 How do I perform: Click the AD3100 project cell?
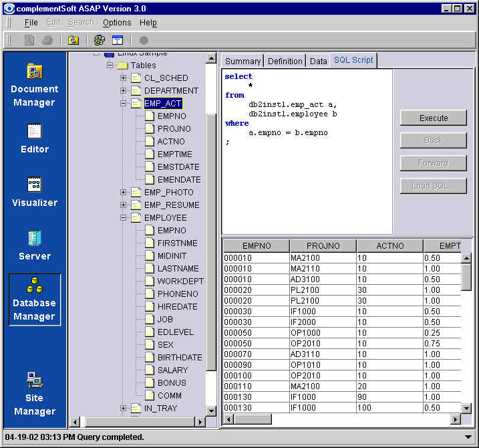(323, 279)
